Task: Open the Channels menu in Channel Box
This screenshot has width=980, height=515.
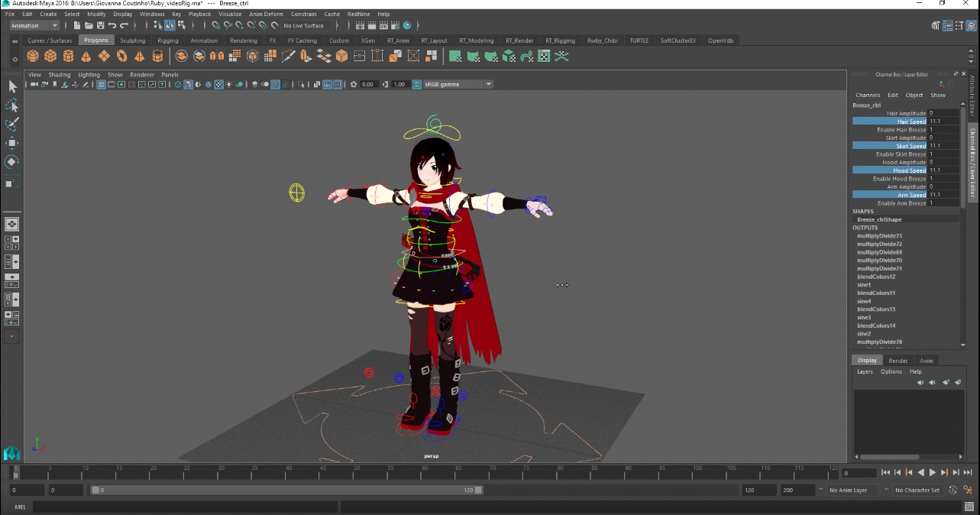Action: (x=868, y=96)
